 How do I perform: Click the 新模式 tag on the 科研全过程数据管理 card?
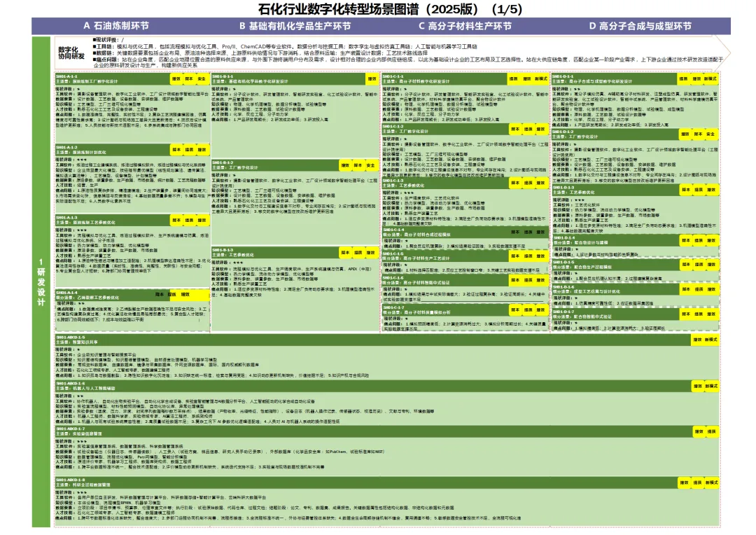pos(711,482)
